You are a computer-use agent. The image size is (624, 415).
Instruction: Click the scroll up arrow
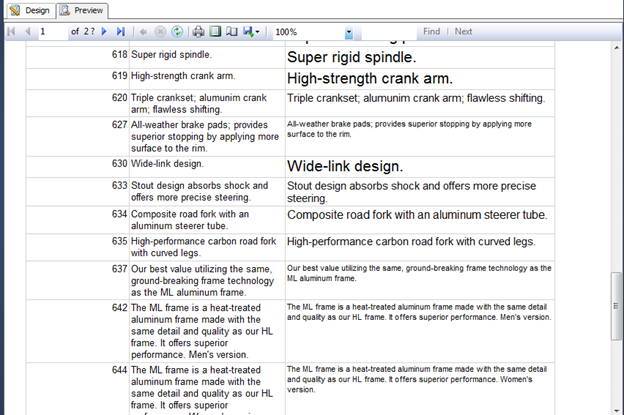(616, 47)
